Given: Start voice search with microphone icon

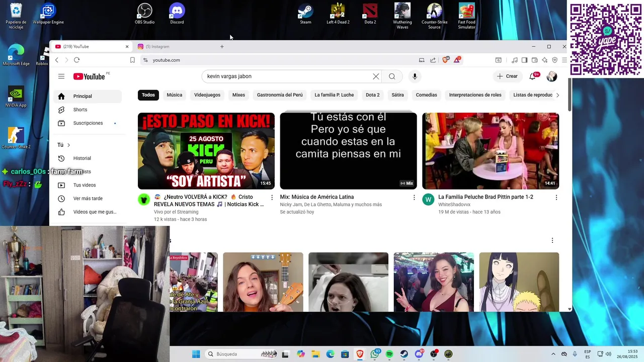Looking at the screenshot, I should [415, 76].
